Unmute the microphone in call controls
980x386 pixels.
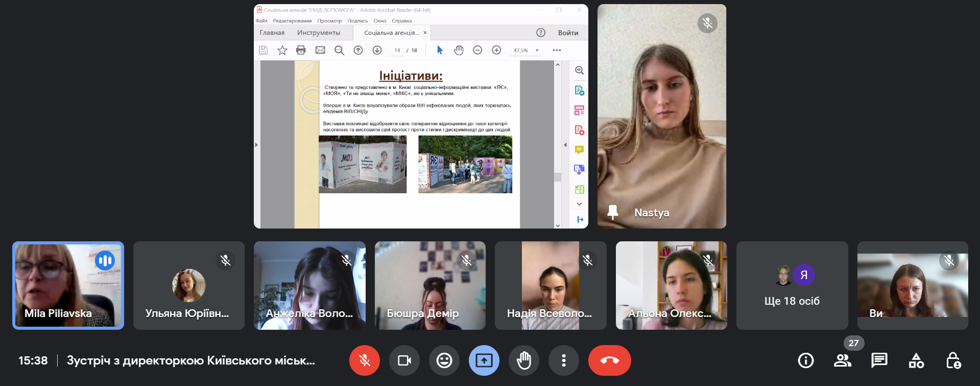pyautogui.click(x=364, y=360)
